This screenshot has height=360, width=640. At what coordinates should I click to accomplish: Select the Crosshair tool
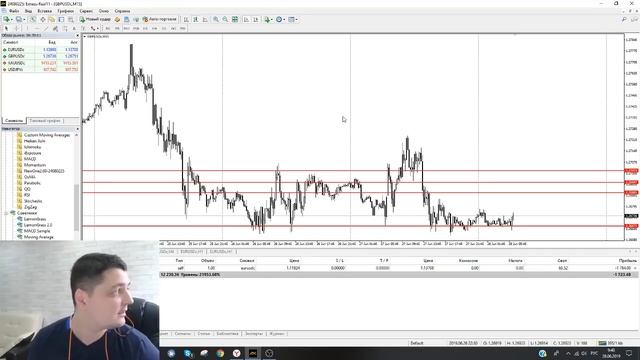(17, 29)
